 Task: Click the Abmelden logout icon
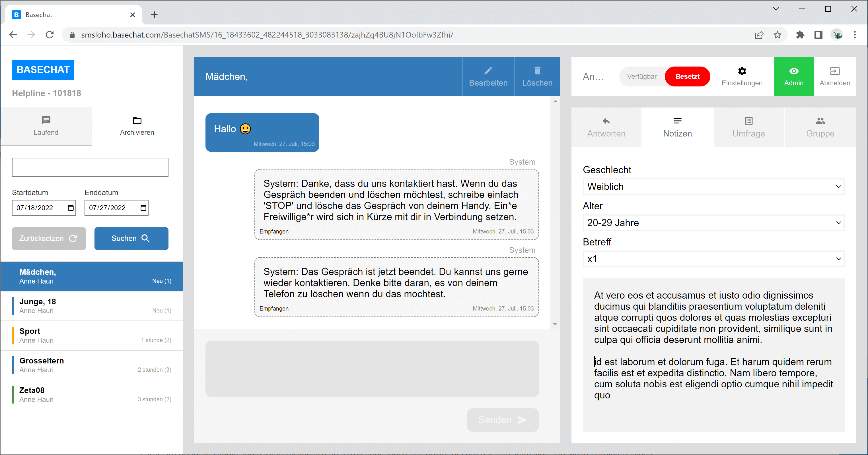pos(834,71)
